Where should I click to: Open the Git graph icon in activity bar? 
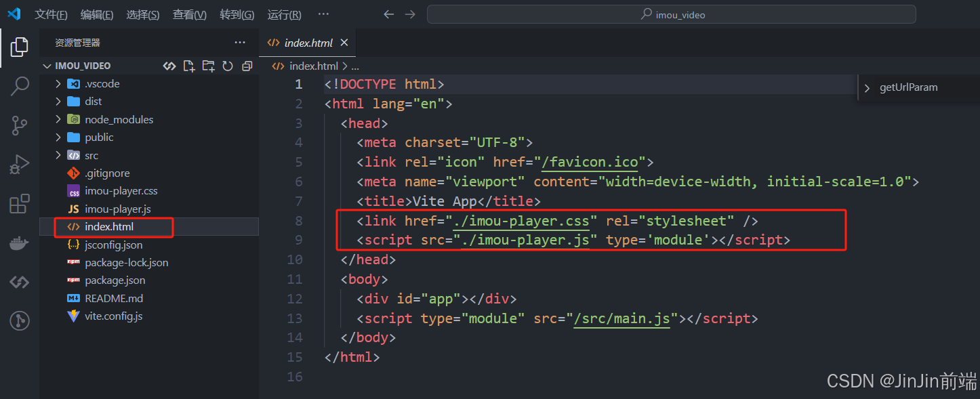(x=20, y=320)
